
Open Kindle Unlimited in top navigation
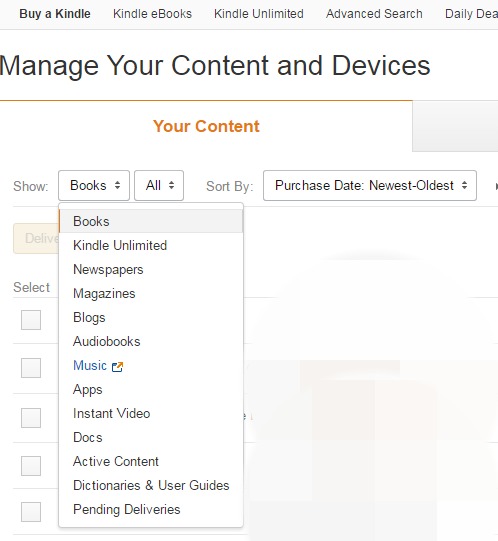[x=259, y=14]
